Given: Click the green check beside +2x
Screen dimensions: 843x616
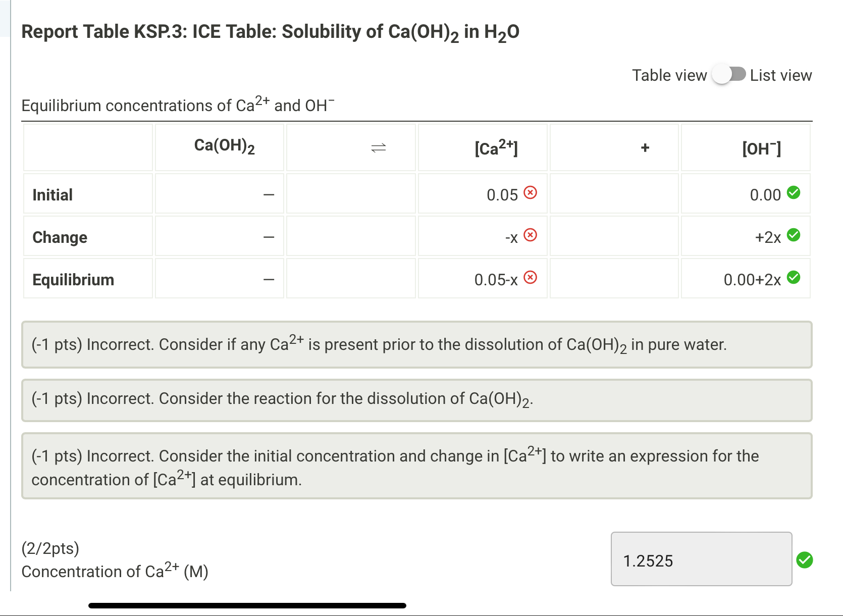Looking at the screenshot, I should tap(794, 234).
